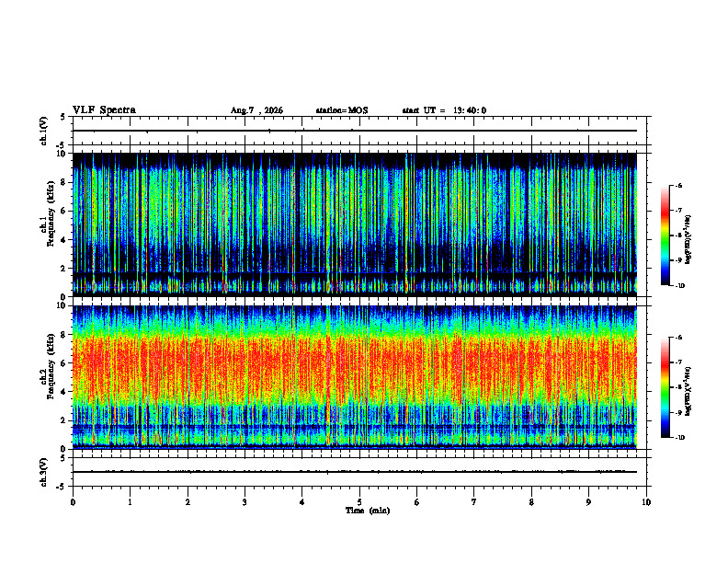
Task: Click the "Time (min)" axis label
Action: click(368, 511)
